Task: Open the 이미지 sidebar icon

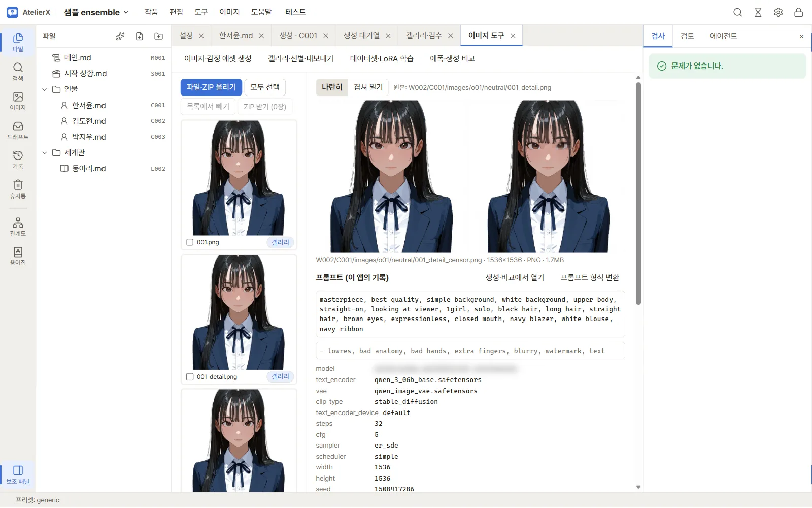Action: (18, 101)
